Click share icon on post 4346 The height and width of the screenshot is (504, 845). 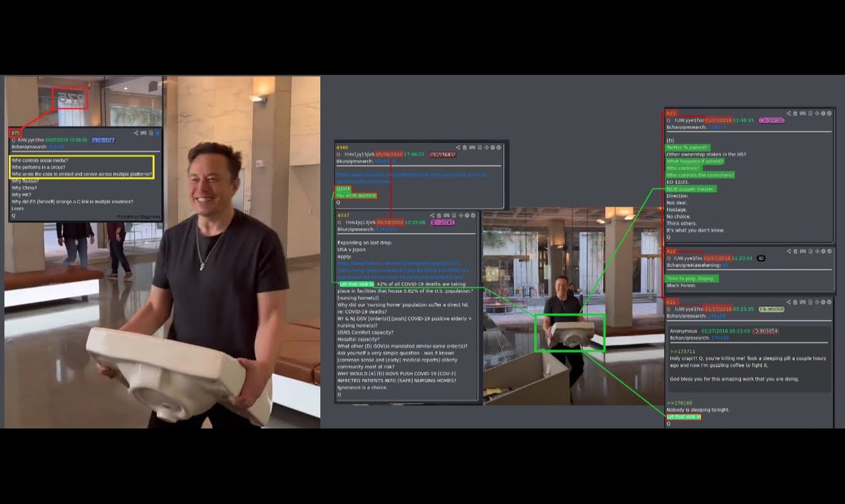(458, 148)
